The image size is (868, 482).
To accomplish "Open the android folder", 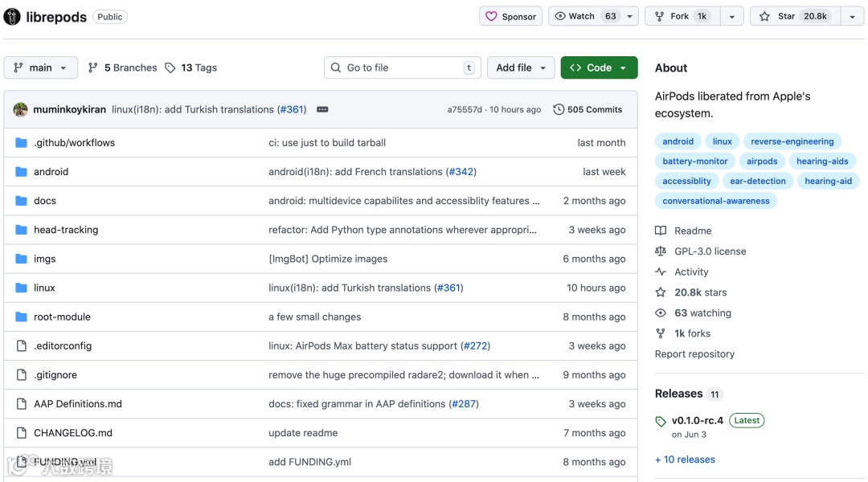I will point(51,172).
